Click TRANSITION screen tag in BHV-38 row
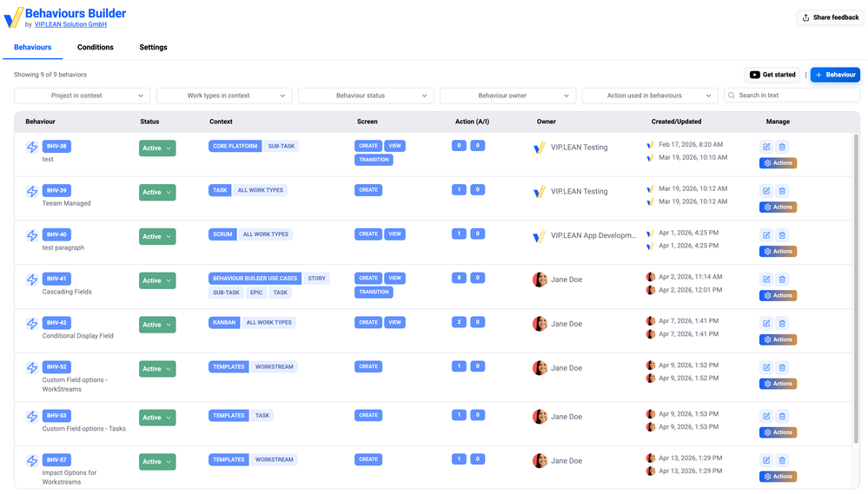 (374, 160)
